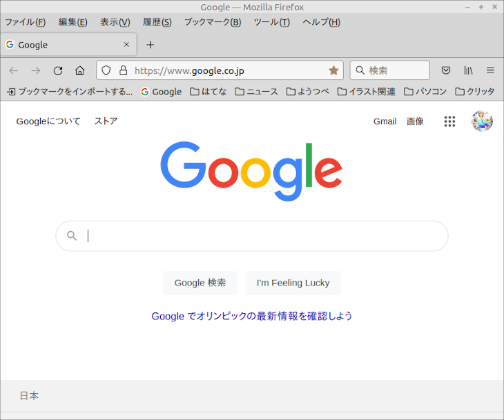Minimize the Firefox window
504x420 pixels.
pyautogui.click(x=467, y=7)
